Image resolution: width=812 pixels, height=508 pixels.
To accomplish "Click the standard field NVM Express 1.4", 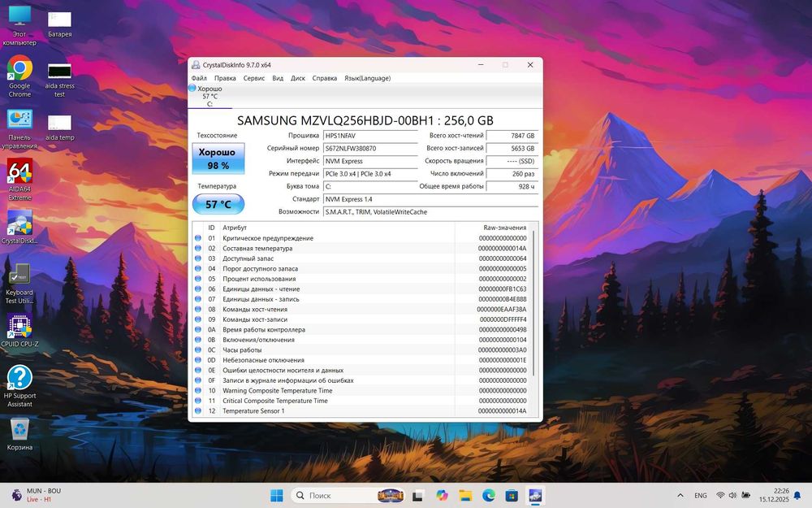I will 430,199.
